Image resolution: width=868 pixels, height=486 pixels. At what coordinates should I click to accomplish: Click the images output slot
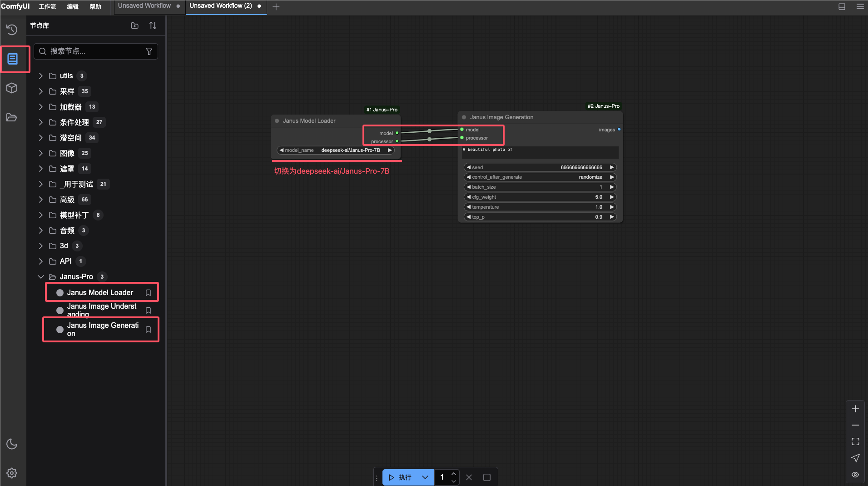click(x=619, y=130)
